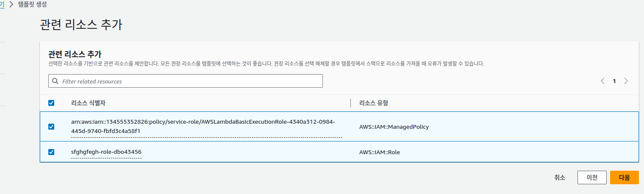Screen dimensions: 644x194
Task: Click the 이전 button
Action: 591,178
